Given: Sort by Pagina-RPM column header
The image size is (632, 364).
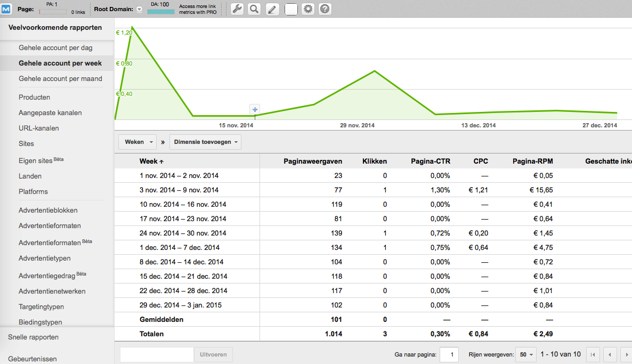Looking at the screenshot, I should click(x=532, y=161).
